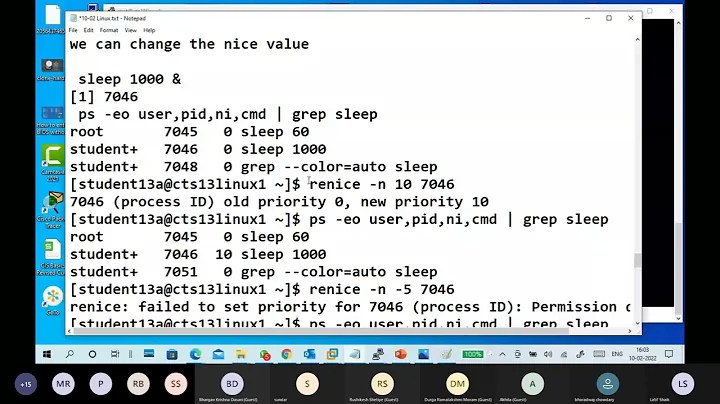The height and width of the screenshot is (404, 720).
Task: Open clock showing 16:03
Action: tap(643, 354)
